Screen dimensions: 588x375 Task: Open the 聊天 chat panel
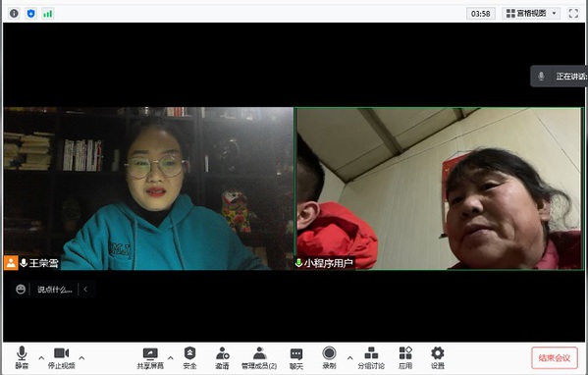click(x=296, y=357)
